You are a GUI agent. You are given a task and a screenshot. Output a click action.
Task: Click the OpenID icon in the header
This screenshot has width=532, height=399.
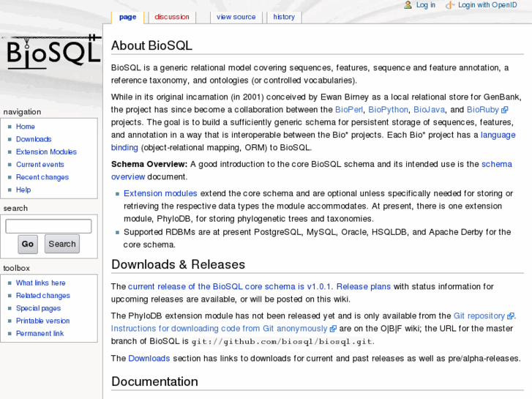pyautogui.click(x=449, y=5)
